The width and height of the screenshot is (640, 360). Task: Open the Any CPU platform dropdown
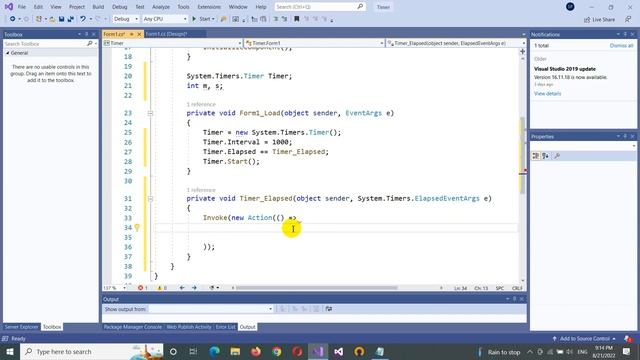click(165, 19)
